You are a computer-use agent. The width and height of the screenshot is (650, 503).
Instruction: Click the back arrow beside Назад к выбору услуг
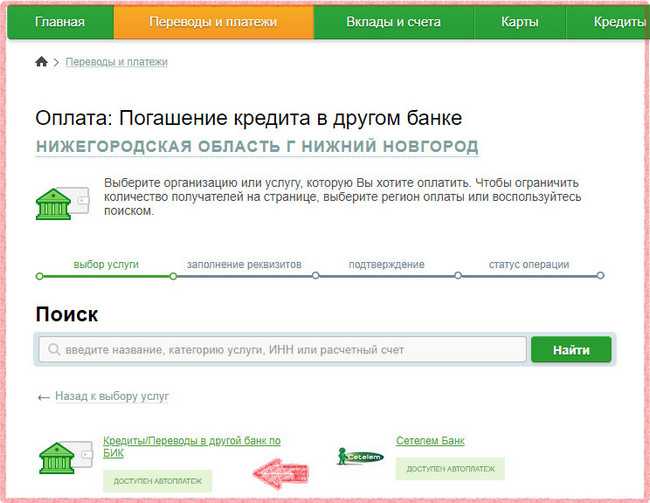(44, 398)
